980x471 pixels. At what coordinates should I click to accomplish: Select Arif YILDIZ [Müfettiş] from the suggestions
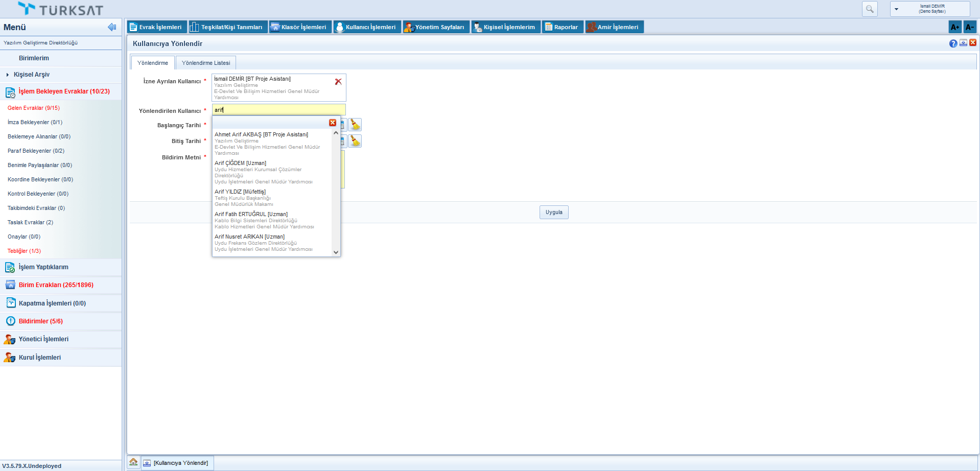(240, 192)
